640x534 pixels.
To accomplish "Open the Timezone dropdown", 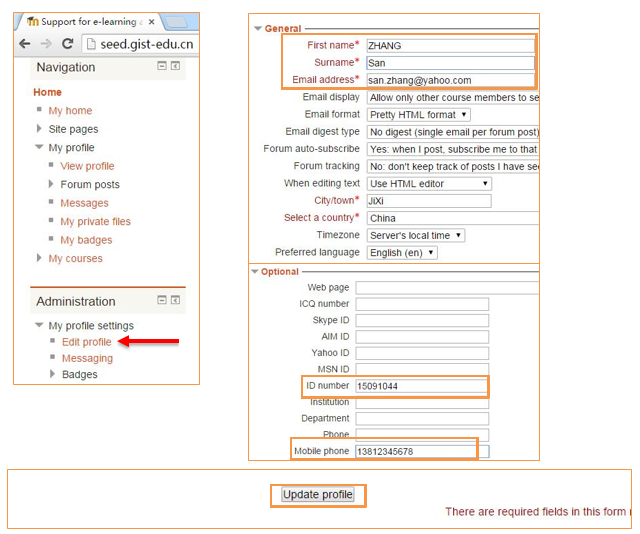I will pos(415,235).
